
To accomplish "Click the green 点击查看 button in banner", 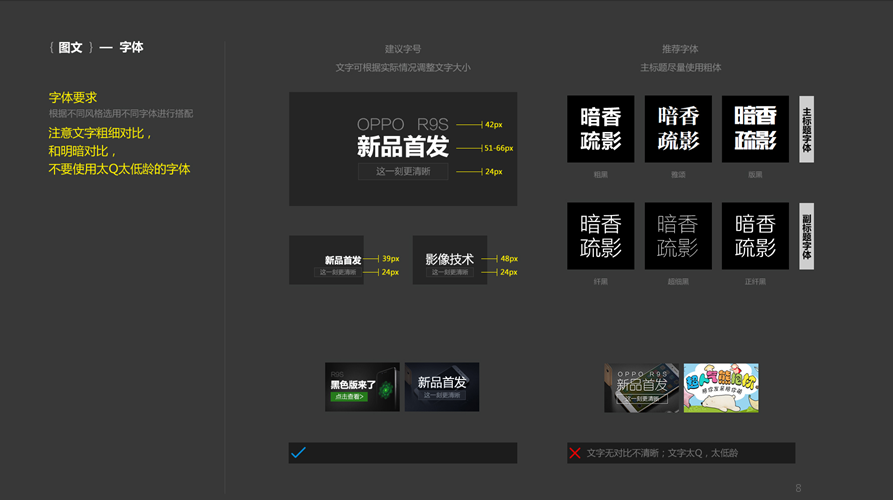I will point(349,396).
